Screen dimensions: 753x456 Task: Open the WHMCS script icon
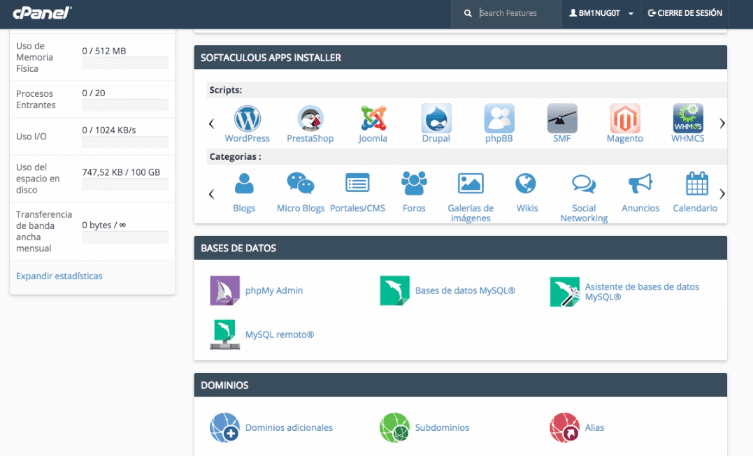688,119
